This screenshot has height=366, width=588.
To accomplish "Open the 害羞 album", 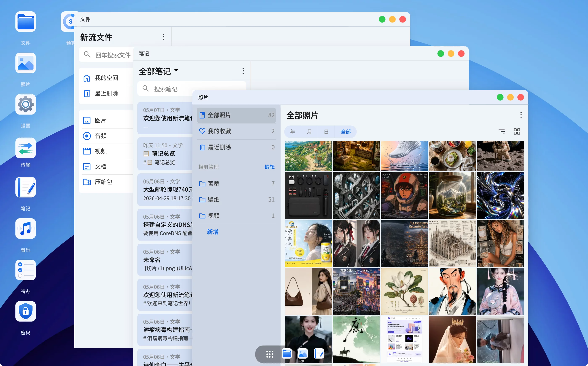I will [x=236, y=184].
